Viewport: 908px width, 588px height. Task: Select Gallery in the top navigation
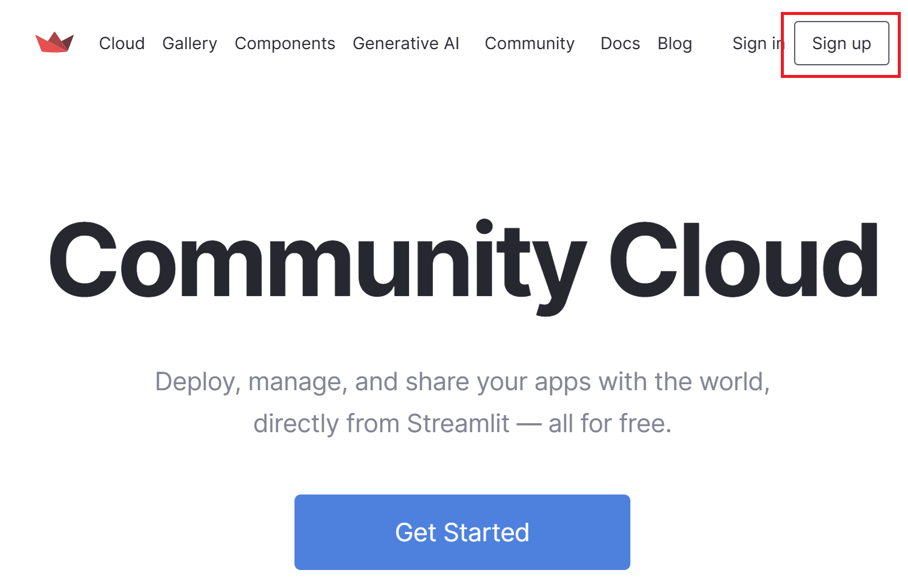[x=190, y=43]
